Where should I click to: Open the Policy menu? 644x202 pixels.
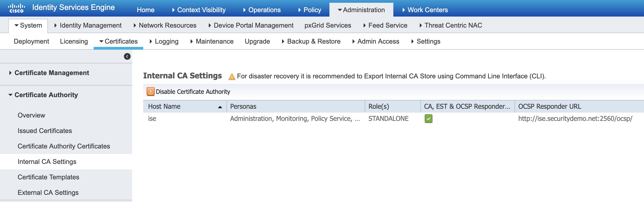tap(310, 10)
